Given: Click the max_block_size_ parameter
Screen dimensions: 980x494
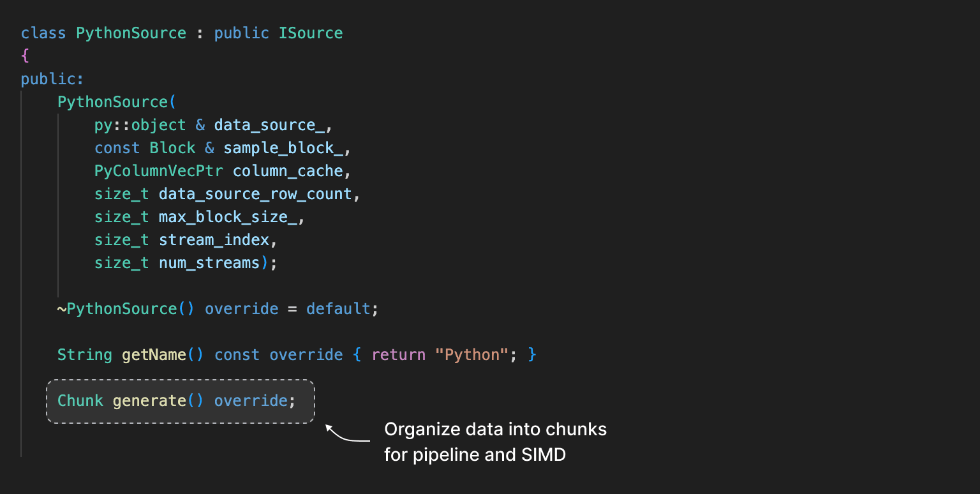Looking at the screenshot, I should [227, 217].
